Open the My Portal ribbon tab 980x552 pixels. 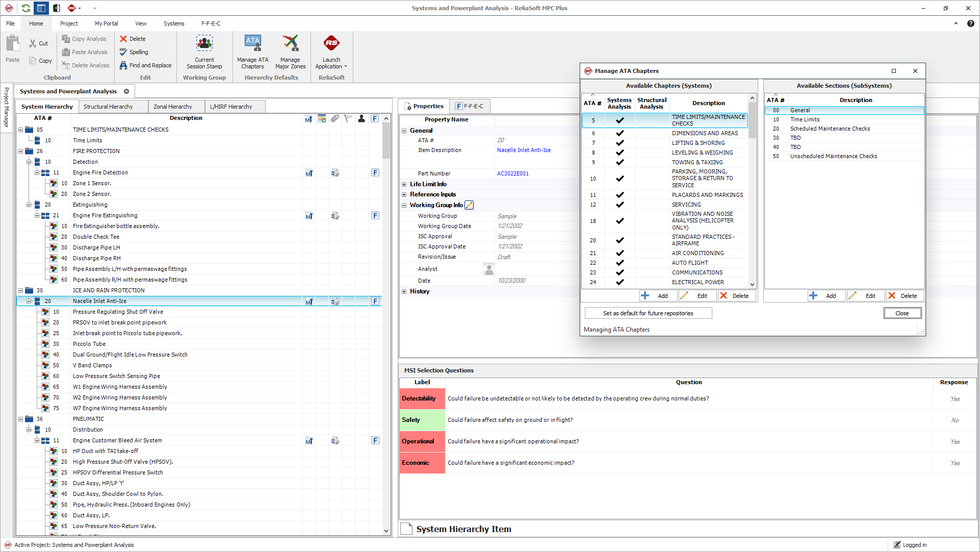pos(106,23)
